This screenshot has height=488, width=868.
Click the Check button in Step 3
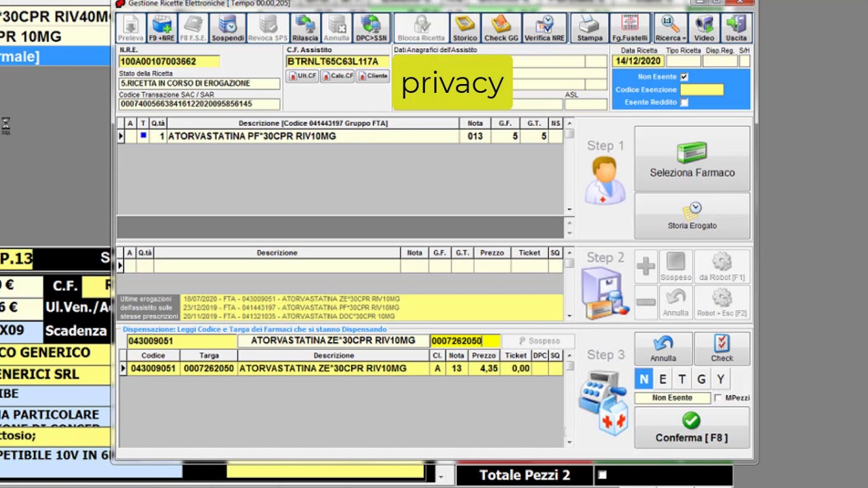(722, 348)
